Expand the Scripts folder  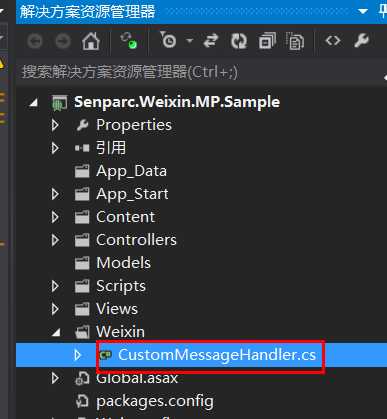pos(55,286)
